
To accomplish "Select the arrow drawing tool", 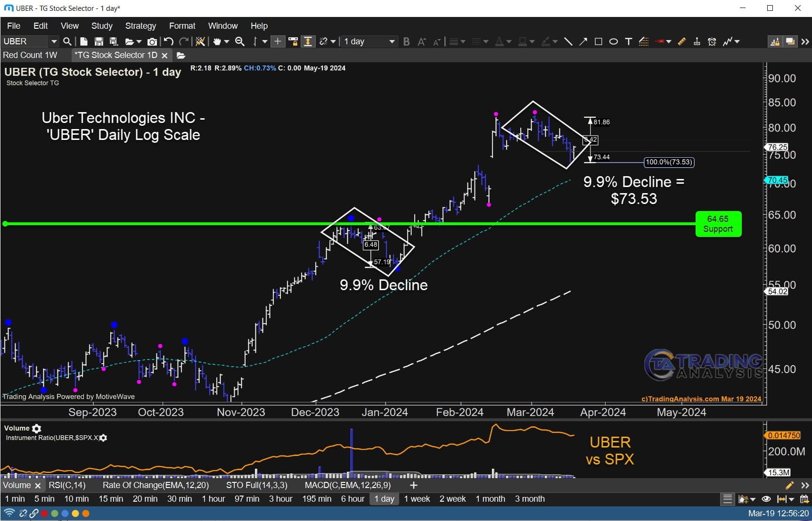I will point(583,41).
